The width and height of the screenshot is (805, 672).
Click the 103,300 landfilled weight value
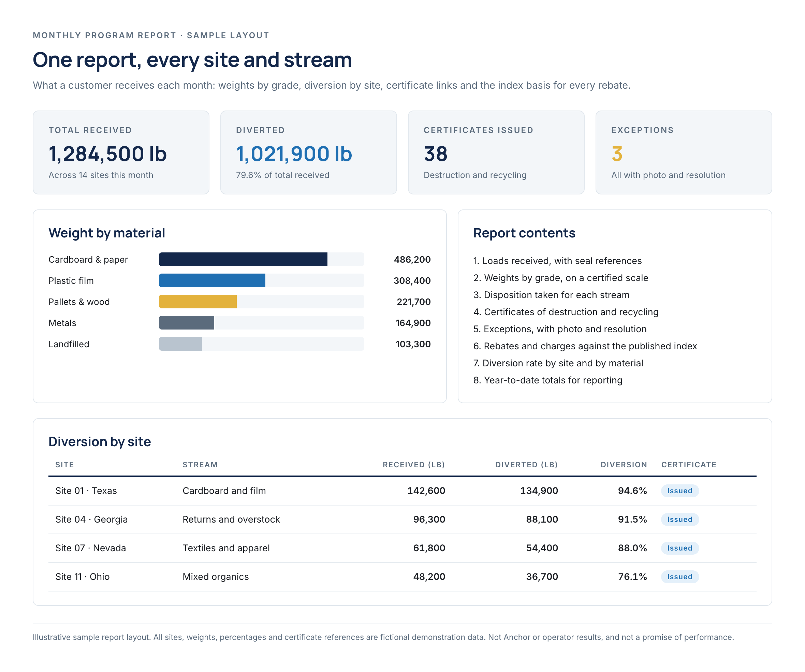413,344
